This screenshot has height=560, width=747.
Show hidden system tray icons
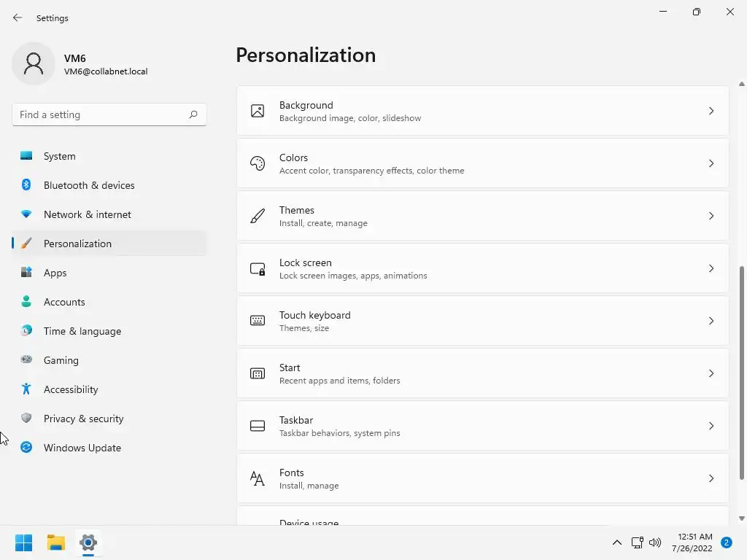point(616,542)
